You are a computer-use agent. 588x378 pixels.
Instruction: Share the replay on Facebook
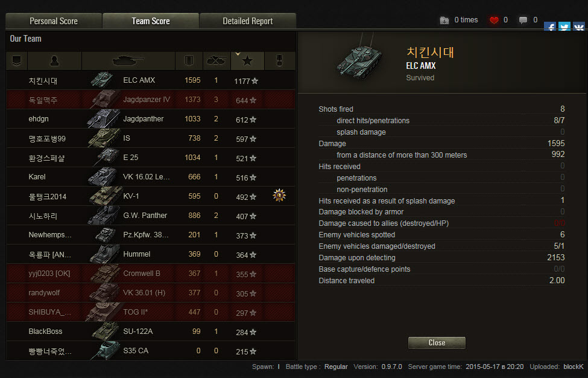click(x=550, y=27)
